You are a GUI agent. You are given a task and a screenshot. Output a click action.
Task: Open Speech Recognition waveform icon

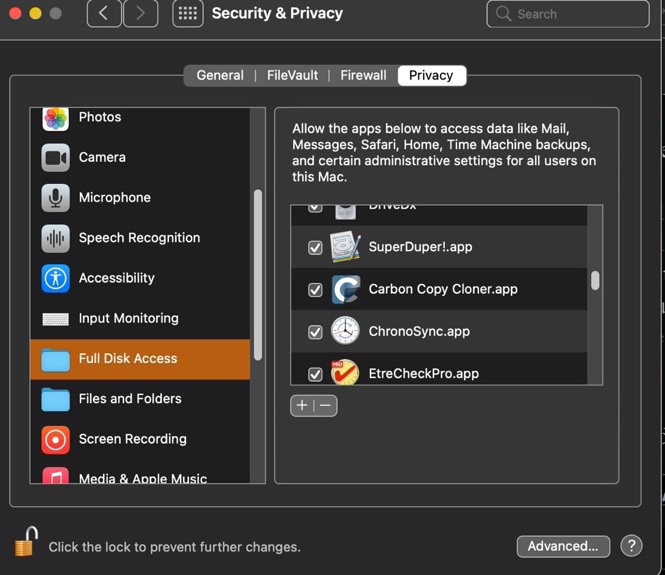(56, 238)
